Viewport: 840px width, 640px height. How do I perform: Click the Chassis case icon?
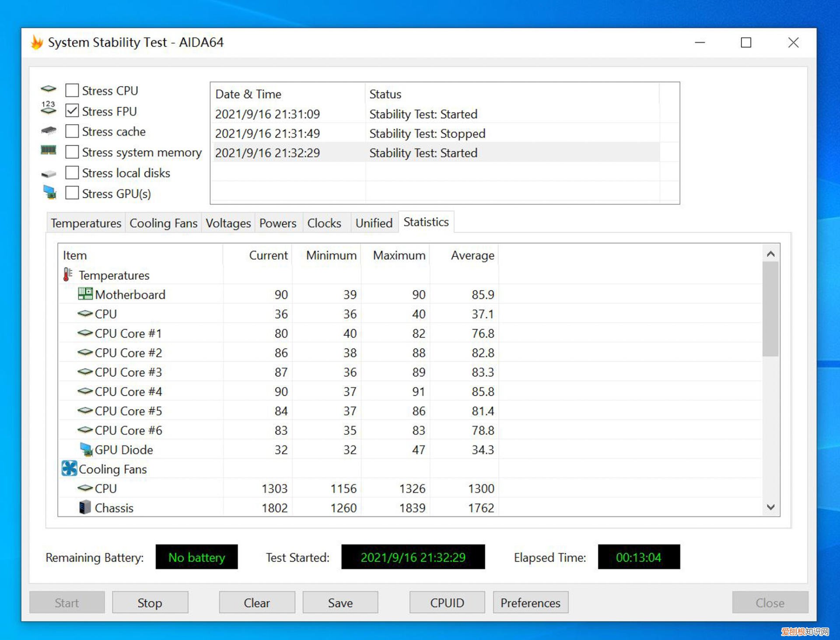[85, 507]
